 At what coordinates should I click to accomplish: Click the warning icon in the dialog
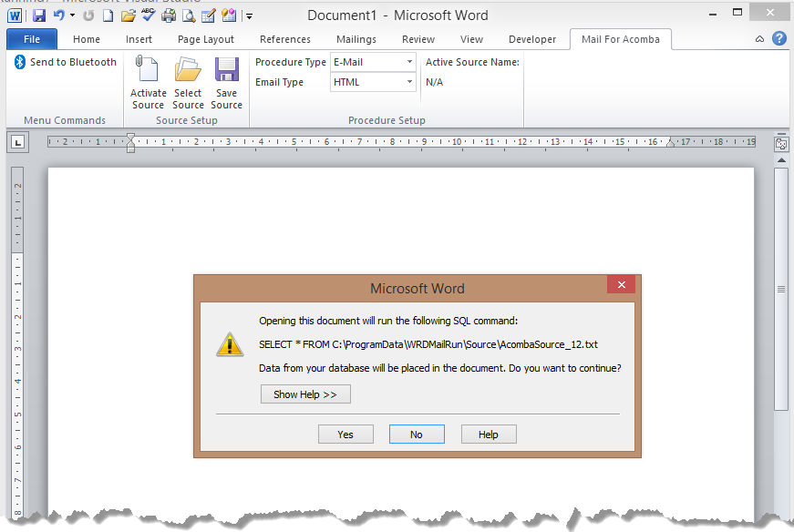(230, 344)
